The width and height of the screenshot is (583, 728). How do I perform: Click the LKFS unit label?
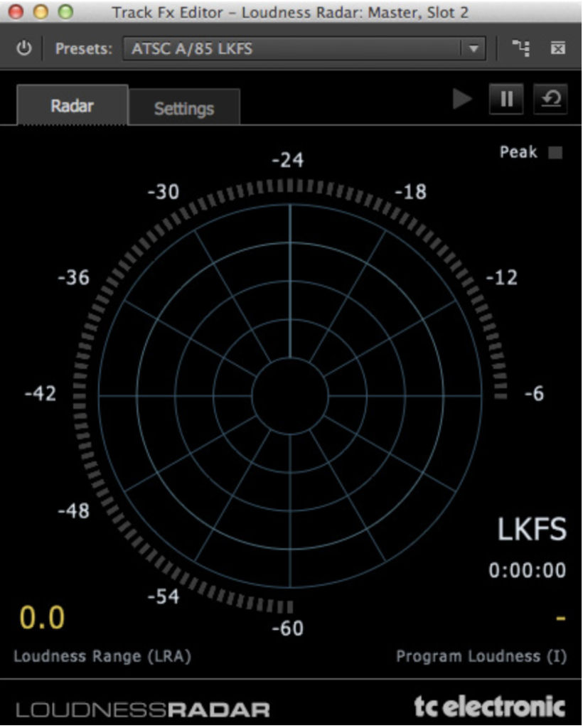tap(532, 529)
